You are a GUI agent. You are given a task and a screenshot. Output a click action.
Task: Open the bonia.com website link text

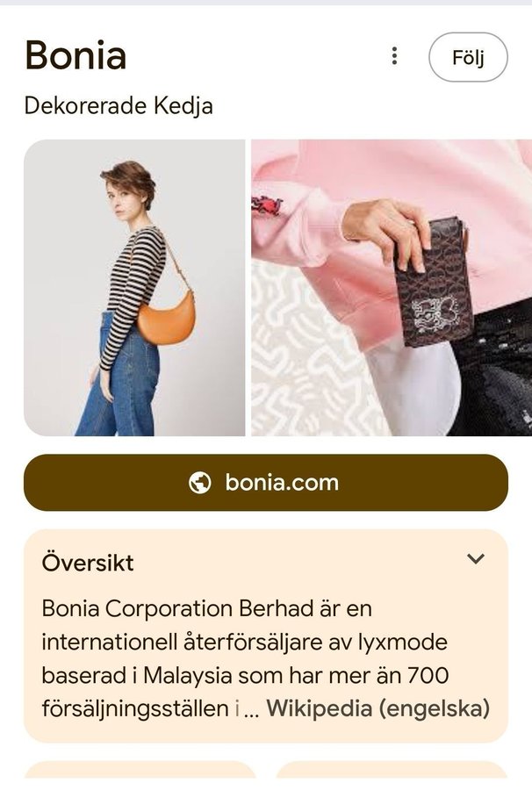pos(282,483)
